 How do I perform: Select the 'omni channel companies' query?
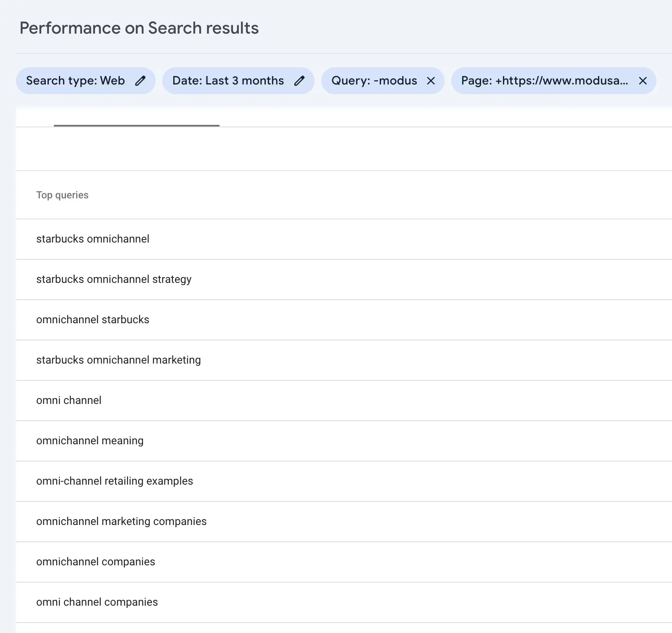[97, 602]
